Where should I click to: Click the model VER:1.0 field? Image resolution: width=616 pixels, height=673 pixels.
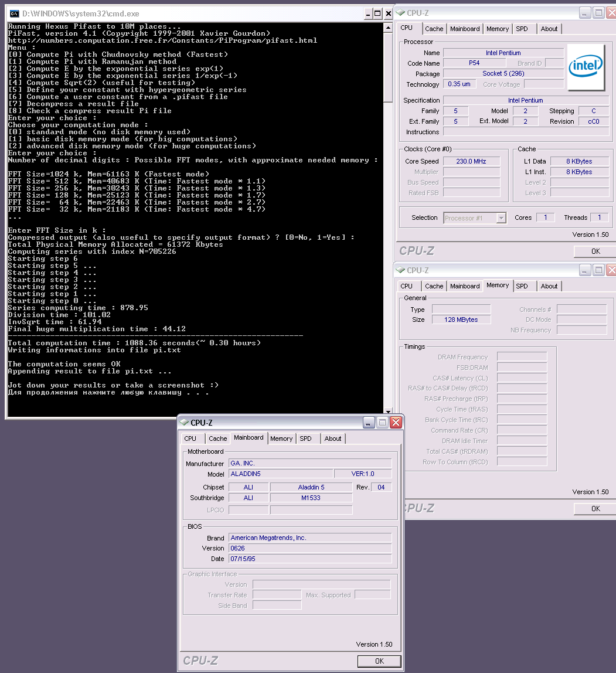363,474
